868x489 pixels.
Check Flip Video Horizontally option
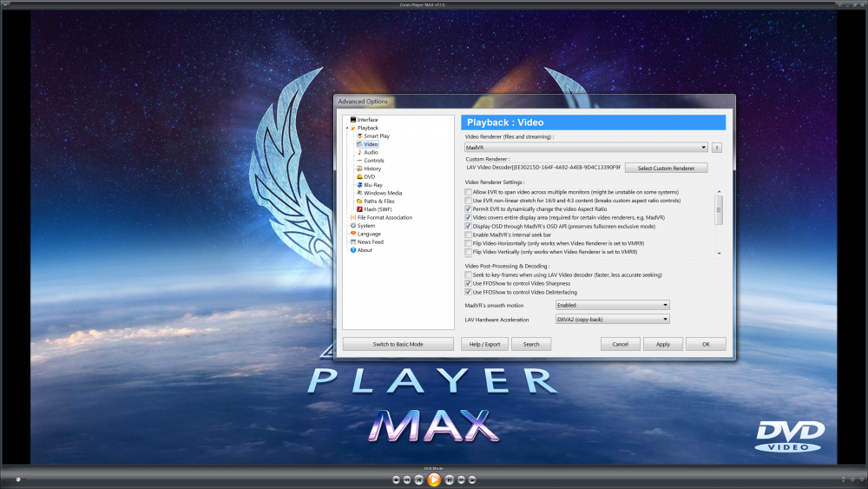coord(469,243)
